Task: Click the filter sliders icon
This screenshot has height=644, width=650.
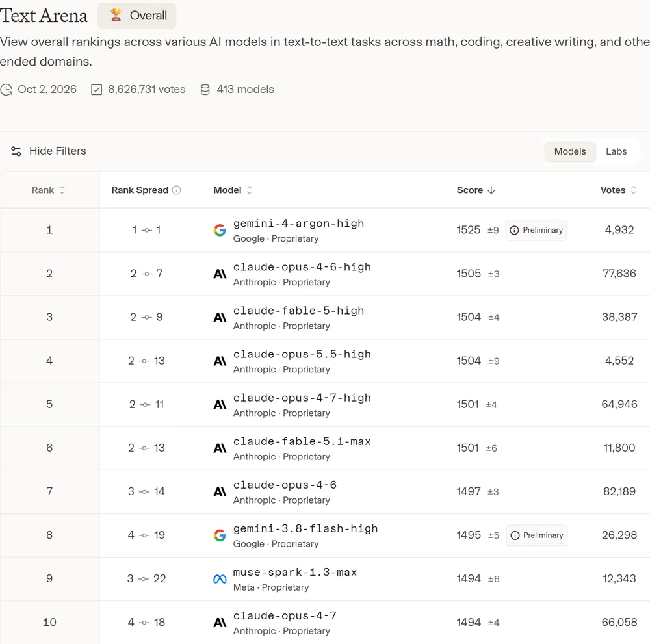Action: pos(16,151)
